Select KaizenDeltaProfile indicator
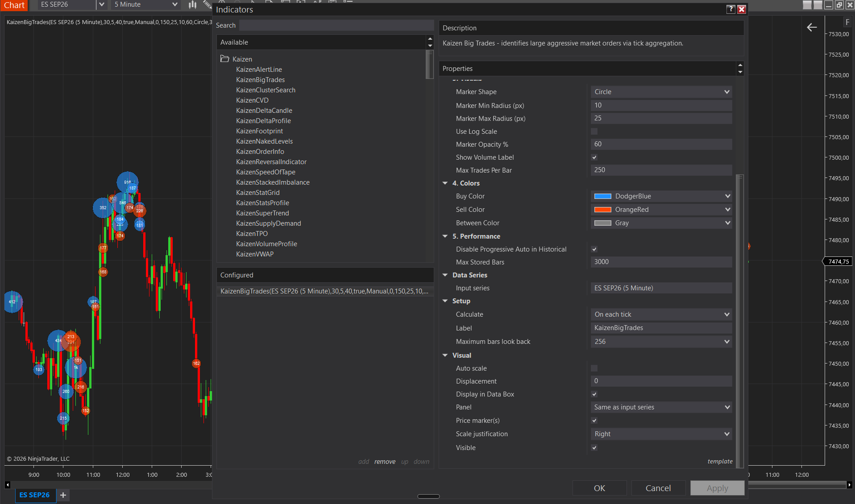The width and height of the screenshot is (855, 504). [x=263, y=121]
